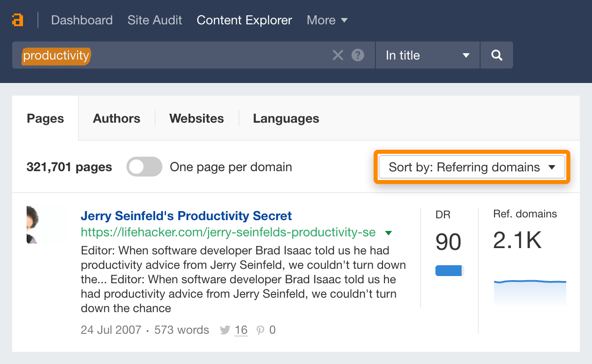Switch to the Websites tab
The height and width of the screenshot is (364, 592).
[196, 119]
